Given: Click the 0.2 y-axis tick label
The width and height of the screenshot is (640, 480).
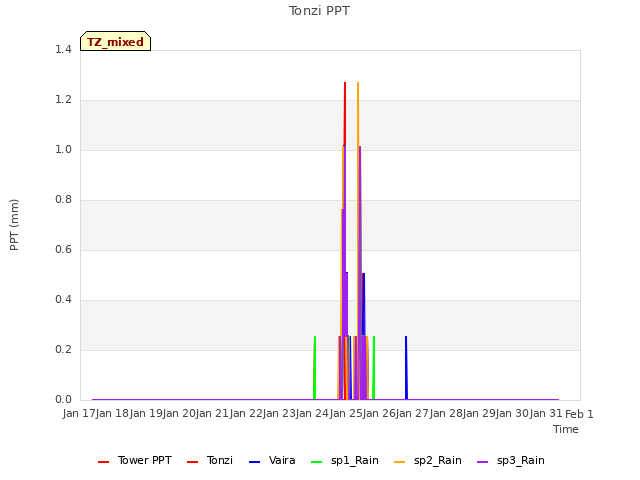Looking at the screenshot, I should (x=63, y=349).
